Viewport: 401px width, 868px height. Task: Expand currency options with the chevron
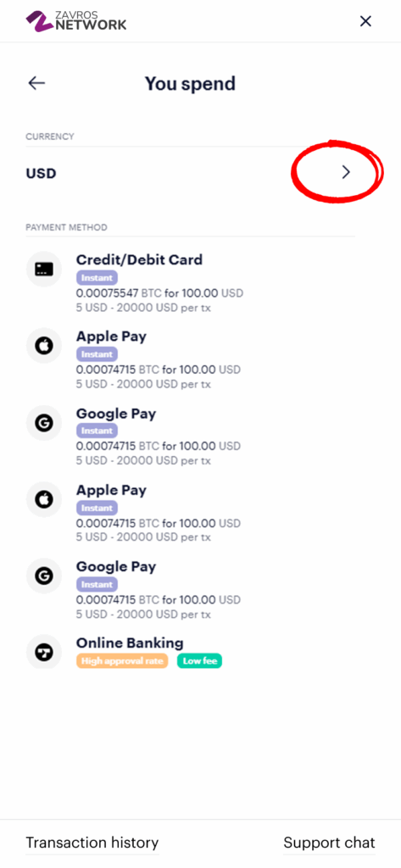coord(346,172)
